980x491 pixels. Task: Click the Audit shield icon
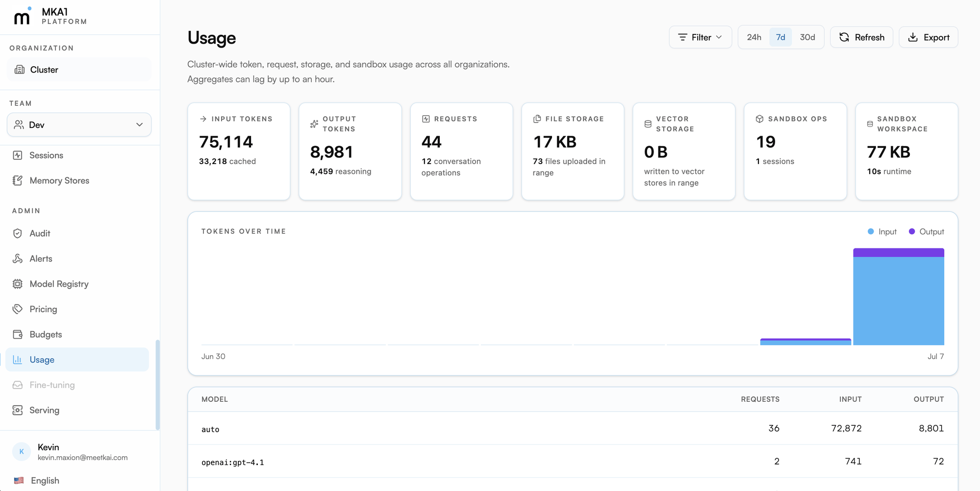click(18, 233)
